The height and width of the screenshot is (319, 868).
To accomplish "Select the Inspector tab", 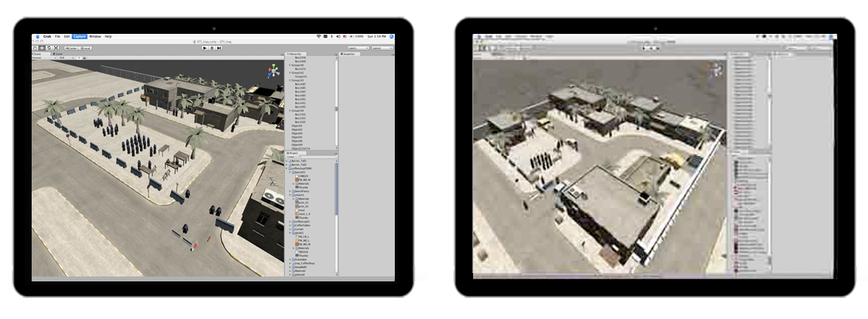I will [x=347, y=54].
